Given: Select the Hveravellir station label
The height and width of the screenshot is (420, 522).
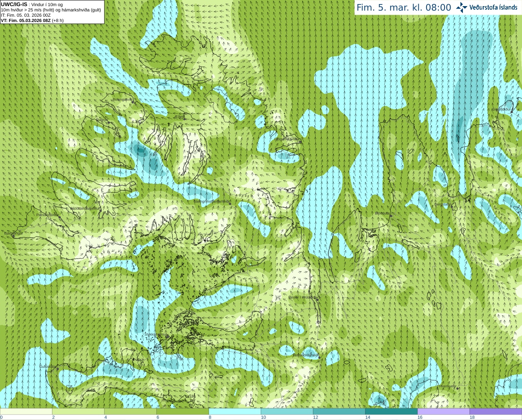Looking at the screenshot, I should tap(448, 386).
